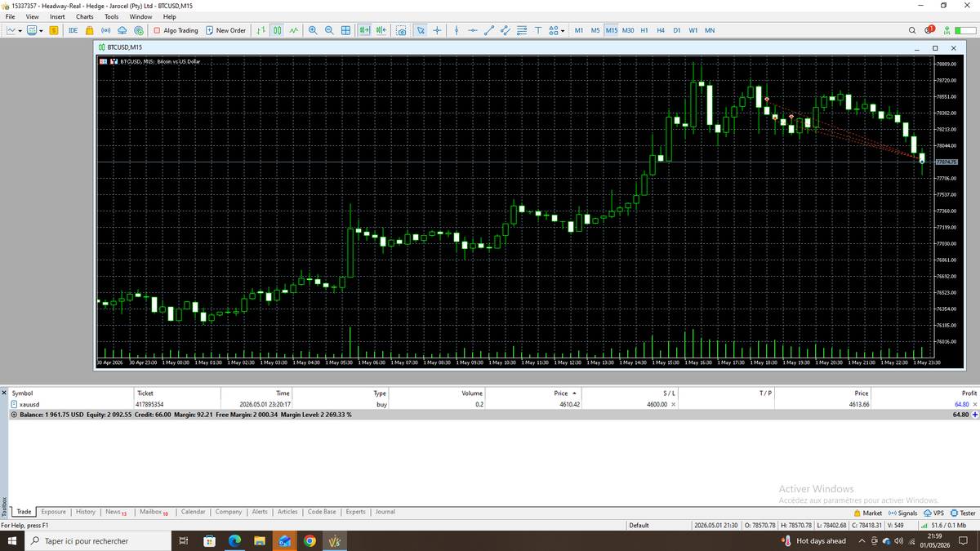Screen dimensions: 980x551
Task: Switch timeframe to M5
Action: coord(595,30)
